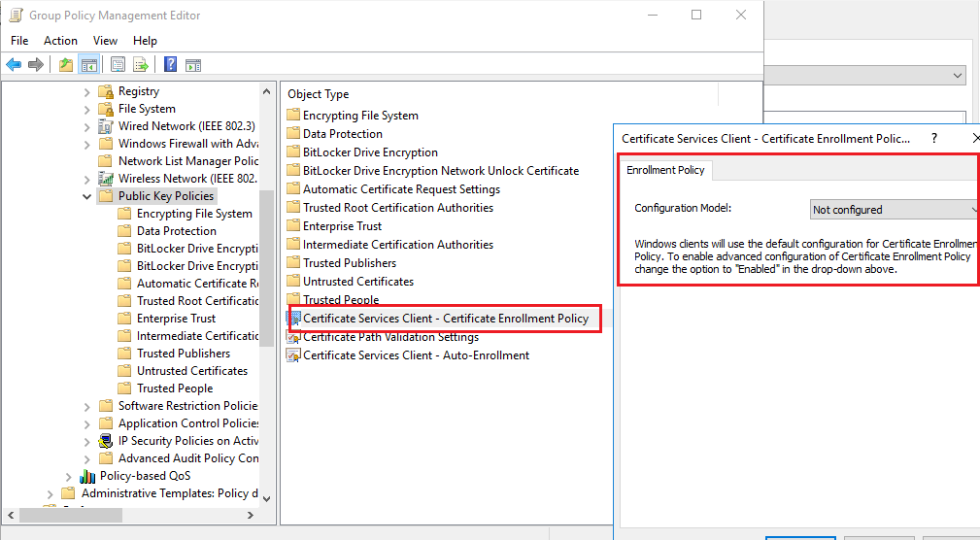Toggle Show/Hide Console Tree toolbar icon

[x=88, y=64]
